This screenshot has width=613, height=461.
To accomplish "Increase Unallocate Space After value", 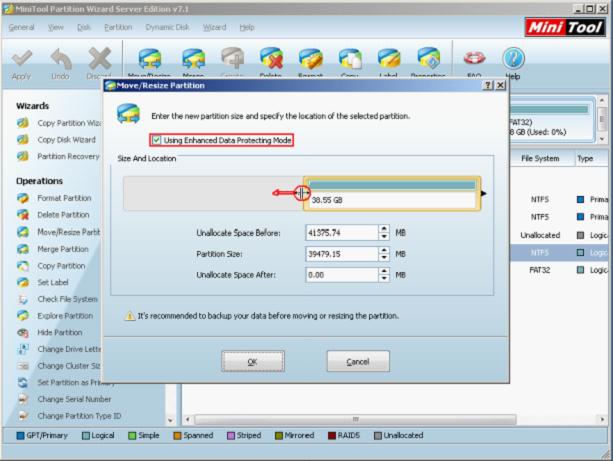I will point(384,271).
